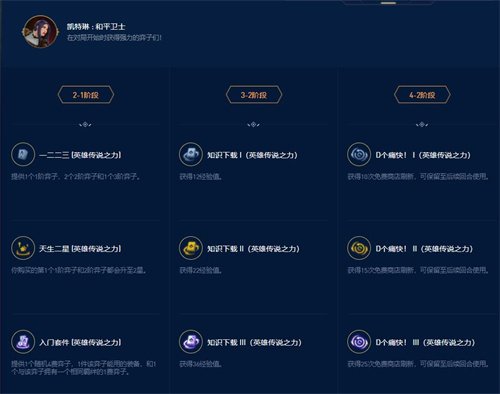500x394 pixels.
Task: Click the Caitlyn legend portrait avatar
Action: click(40, 31)
